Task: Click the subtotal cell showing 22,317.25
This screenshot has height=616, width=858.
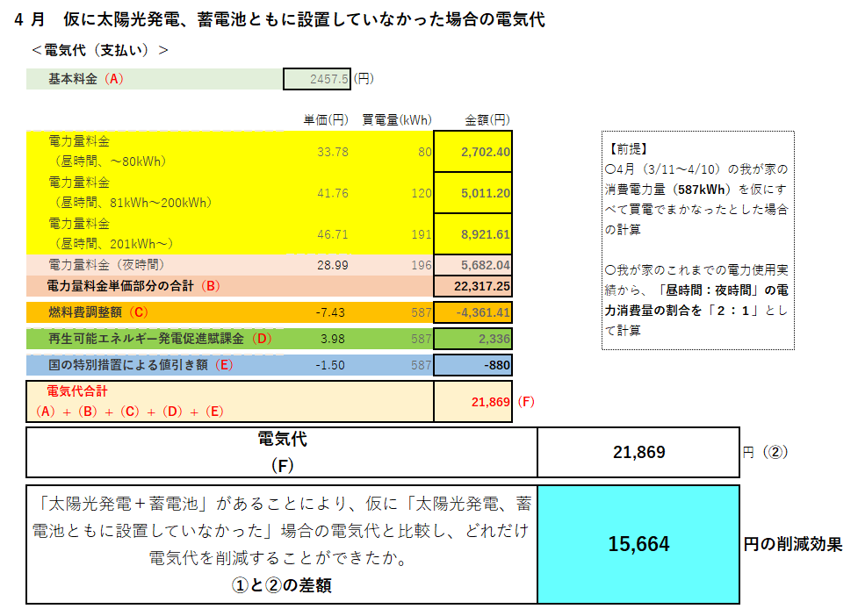Action: pyautogui.click(x=472, y=286)
